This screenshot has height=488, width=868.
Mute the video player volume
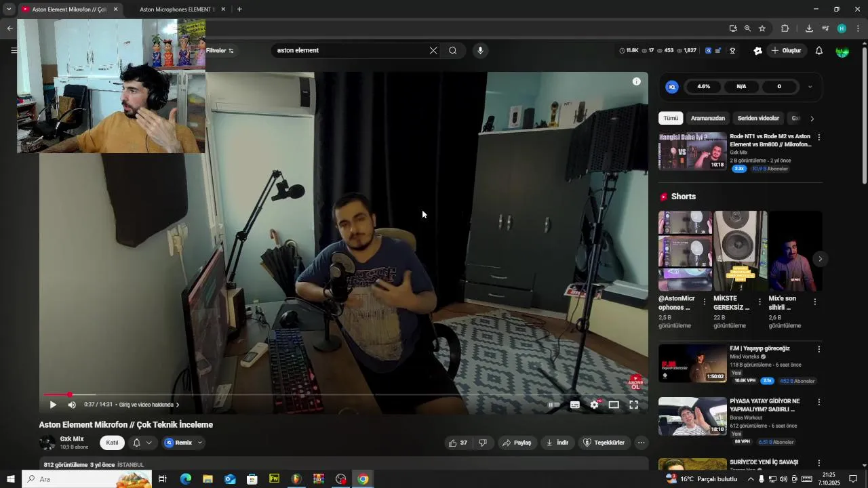pos(72,405)
